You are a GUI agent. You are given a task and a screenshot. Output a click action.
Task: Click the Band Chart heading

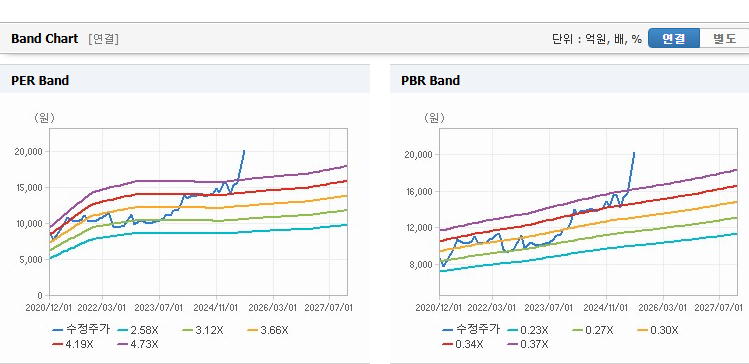tap(44, 39)
